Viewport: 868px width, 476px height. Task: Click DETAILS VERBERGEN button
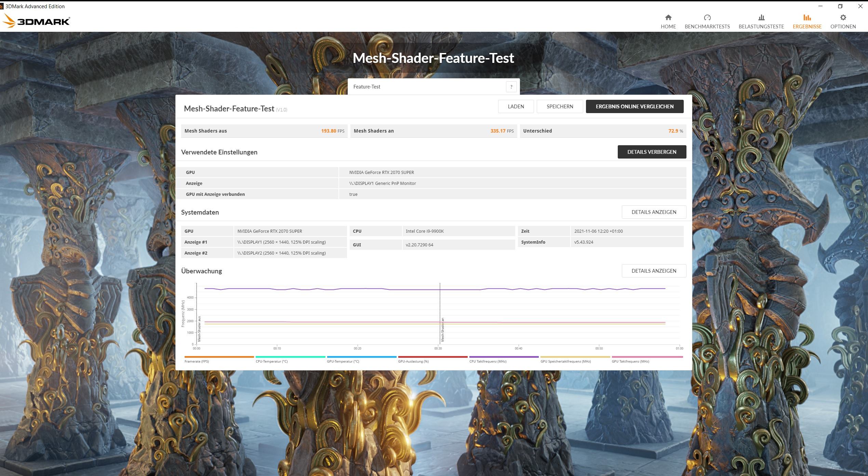[x=652, y=152]
